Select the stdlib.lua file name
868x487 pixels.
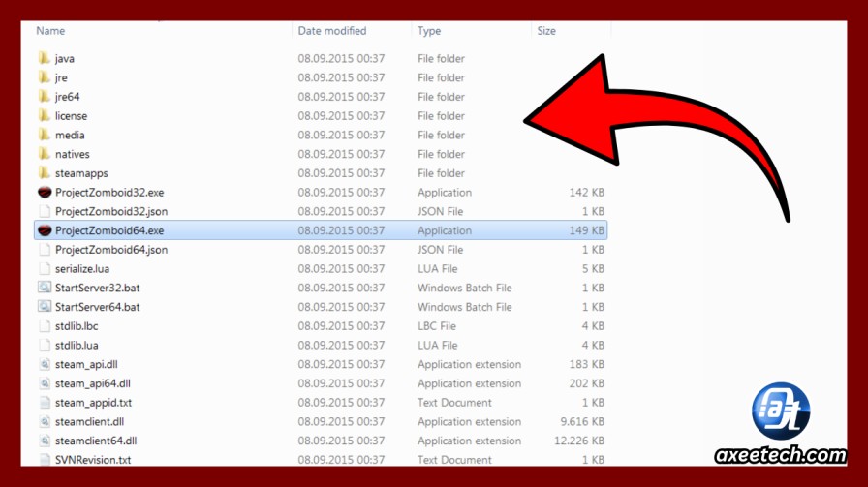[77, 345]
